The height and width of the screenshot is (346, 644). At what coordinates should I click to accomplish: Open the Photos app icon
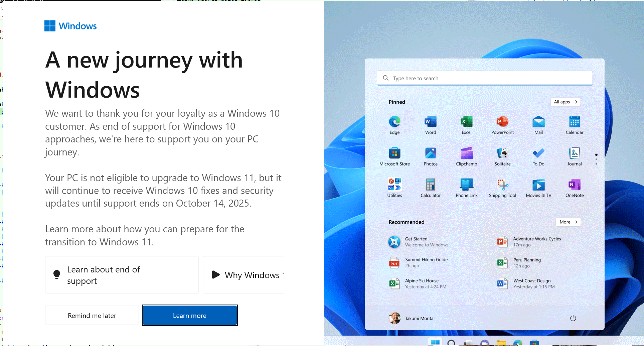(431, 153)
